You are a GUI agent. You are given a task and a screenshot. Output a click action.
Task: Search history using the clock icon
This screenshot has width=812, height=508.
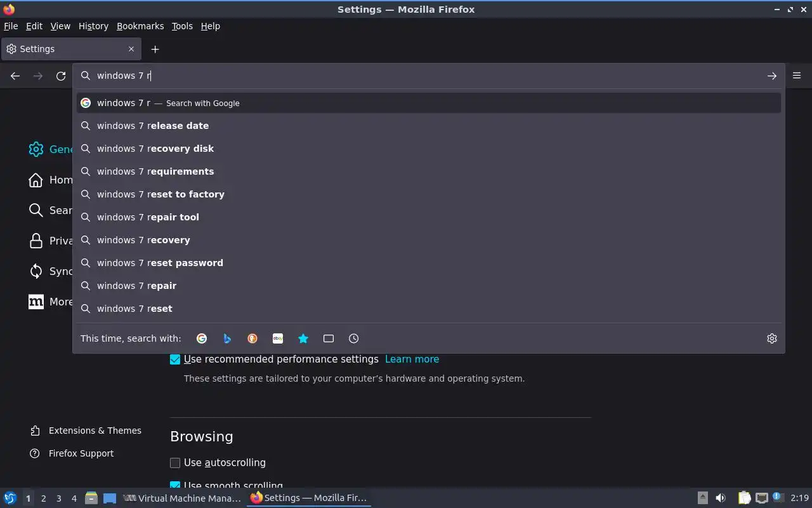[x=354, y=338]
